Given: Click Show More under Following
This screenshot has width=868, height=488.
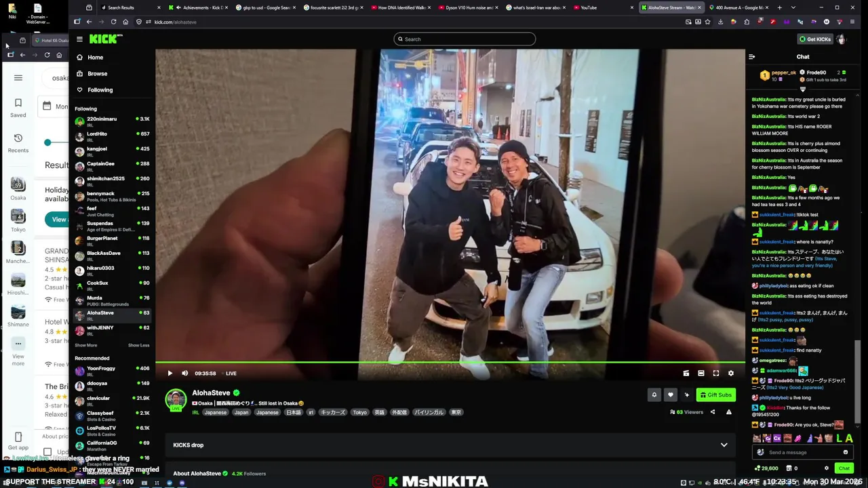Looking at the screenshot, I should (86, 346).
